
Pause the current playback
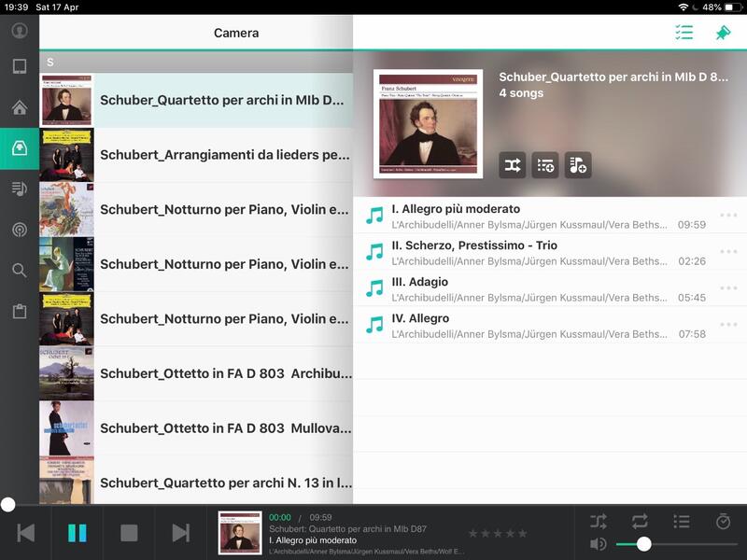pyautogui.click(x=78, y=533)
